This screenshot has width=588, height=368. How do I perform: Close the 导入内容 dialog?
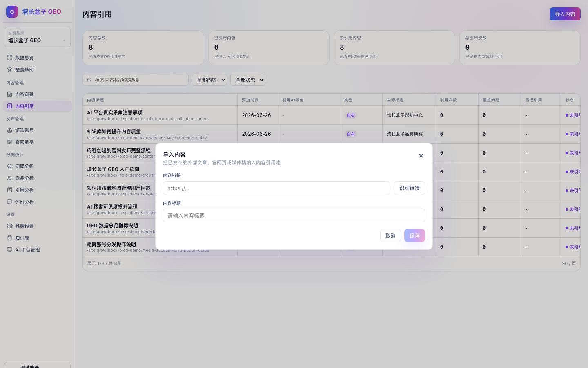point(421,156)
